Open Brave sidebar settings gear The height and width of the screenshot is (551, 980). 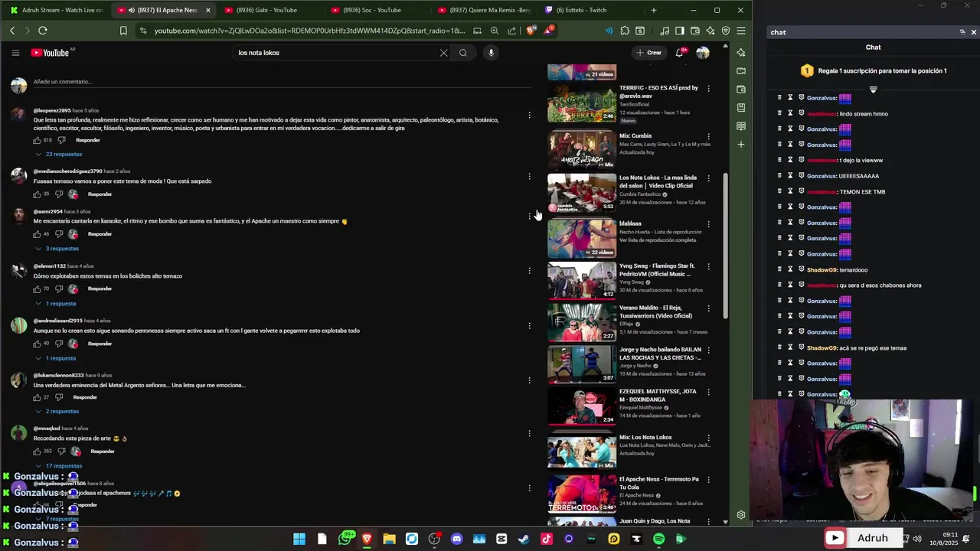(740, 515)
